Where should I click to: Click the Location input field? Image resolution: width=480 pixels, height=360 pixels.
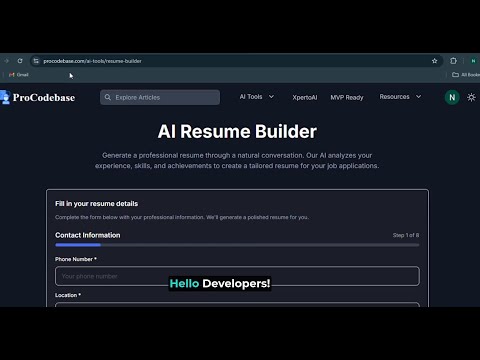pyautogui.click(x=237, y=304)
